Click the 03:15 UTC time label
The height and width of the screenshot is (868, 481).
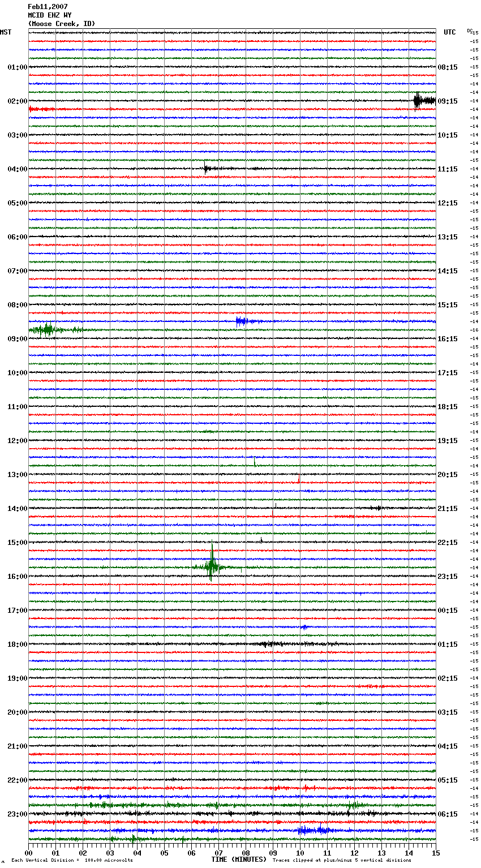pos(448,712)
